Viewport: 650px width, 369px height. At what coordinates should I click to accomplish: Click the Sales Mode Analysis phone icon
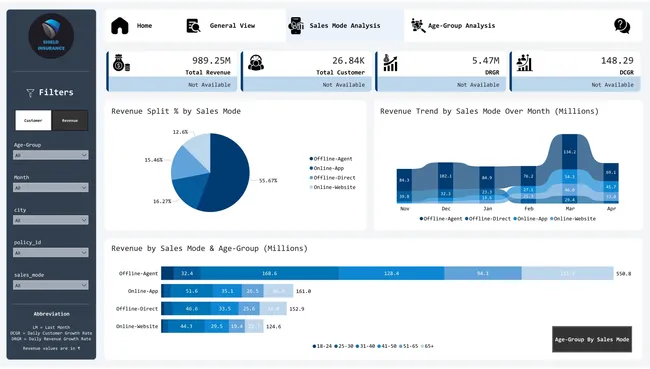point(296,26)
